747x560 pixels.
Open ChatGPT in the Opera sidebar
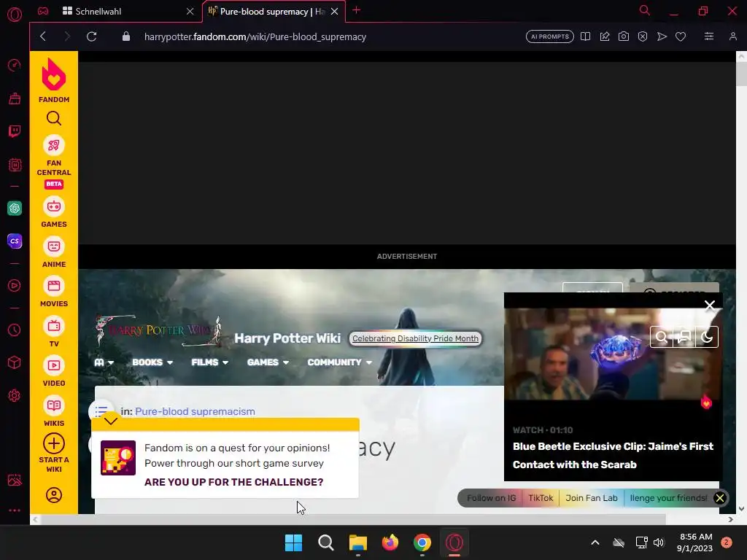point(15,208)
